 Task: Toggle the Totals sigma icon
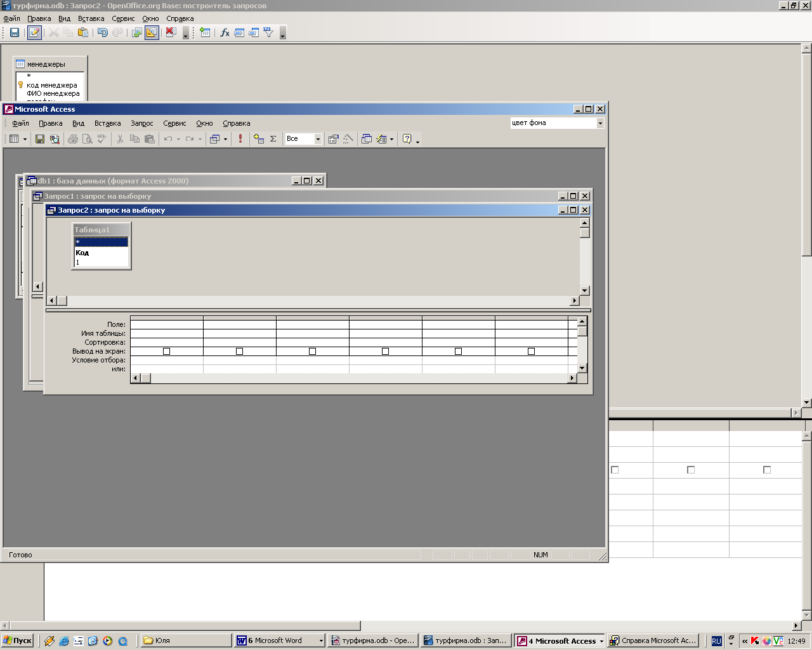[273, 139]
